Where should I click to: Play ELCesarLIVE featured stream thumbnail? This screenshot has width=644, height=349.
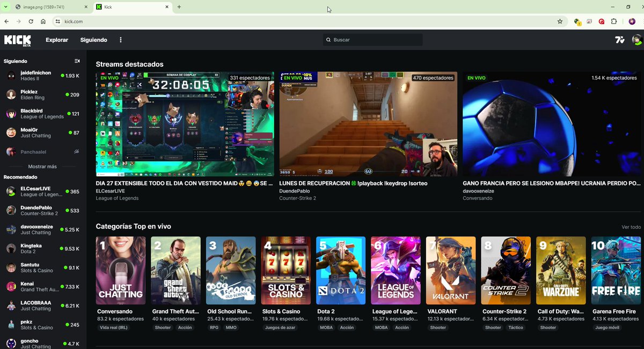pos(185,124)
